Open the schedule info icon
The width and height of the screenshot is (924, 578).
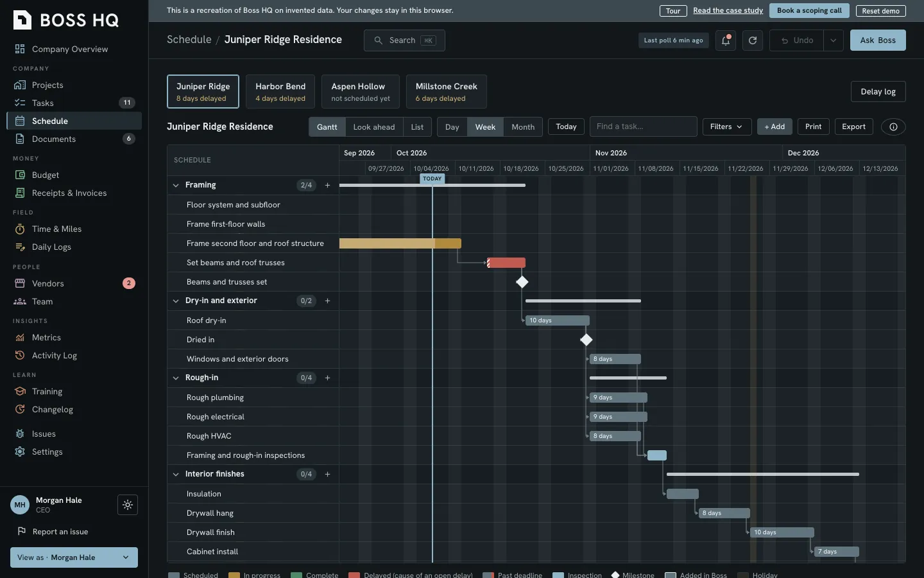[x=893, y=127]
